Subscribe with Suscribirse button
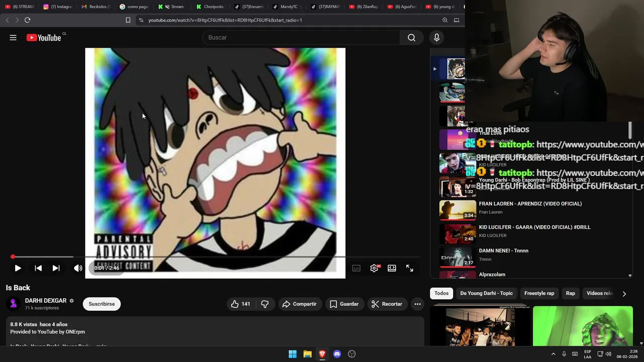Image resolution: width=644 pixels, height=362 pixels. point(102,304)
